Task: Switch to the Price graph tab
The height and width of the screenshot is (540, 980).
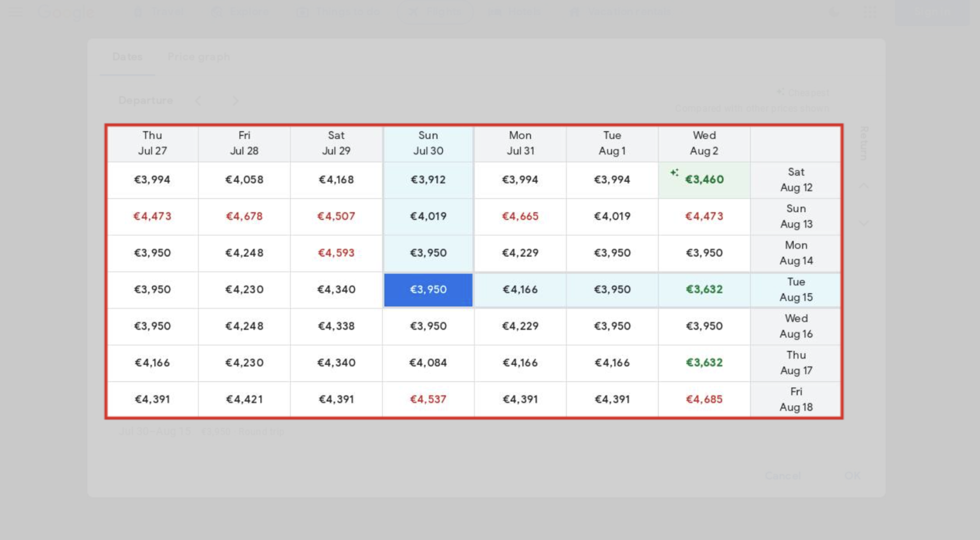Action: click(198, 57)
